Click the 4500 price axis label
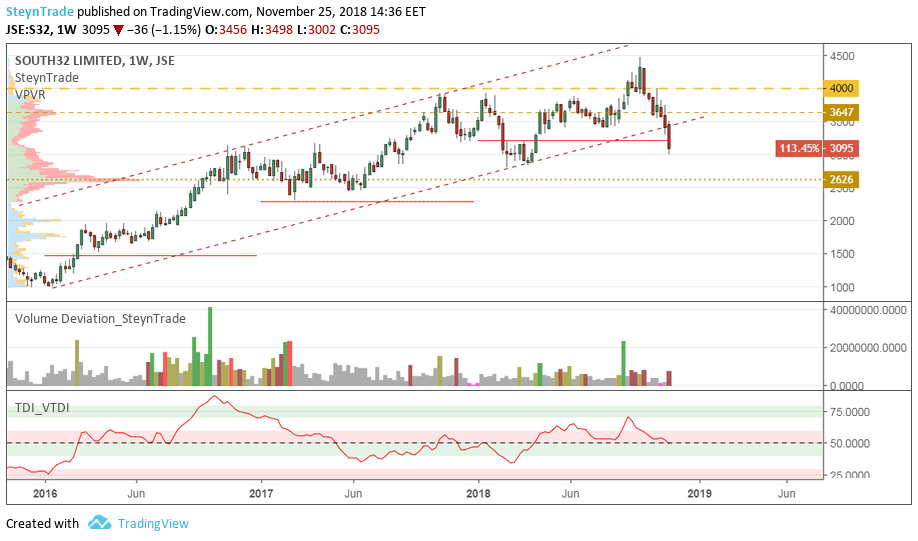The width and height of the screenshot is (918, 541). pos(842,56)
